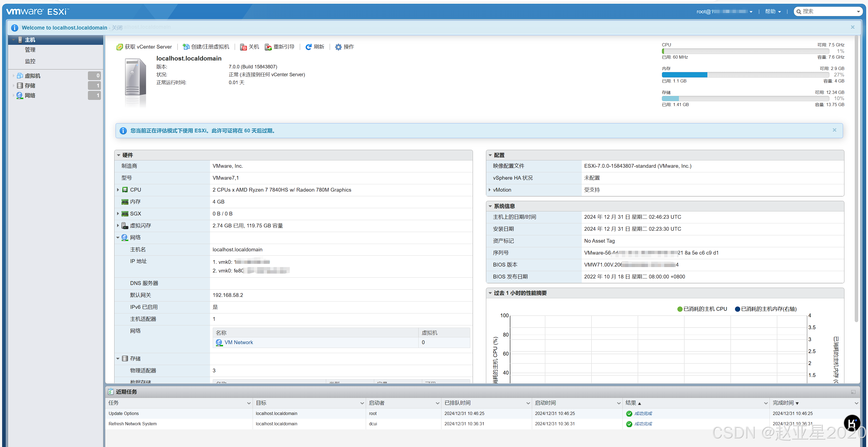This screenshot has height=447, width=868.
Task: Click the Networking sidebar globe icon
Action: [x=20, y=96]
